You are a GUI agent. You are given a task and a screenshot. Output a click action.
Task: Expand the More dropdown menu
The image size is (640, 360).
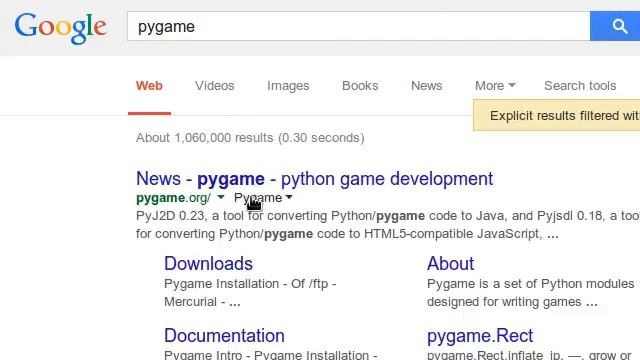495,86
